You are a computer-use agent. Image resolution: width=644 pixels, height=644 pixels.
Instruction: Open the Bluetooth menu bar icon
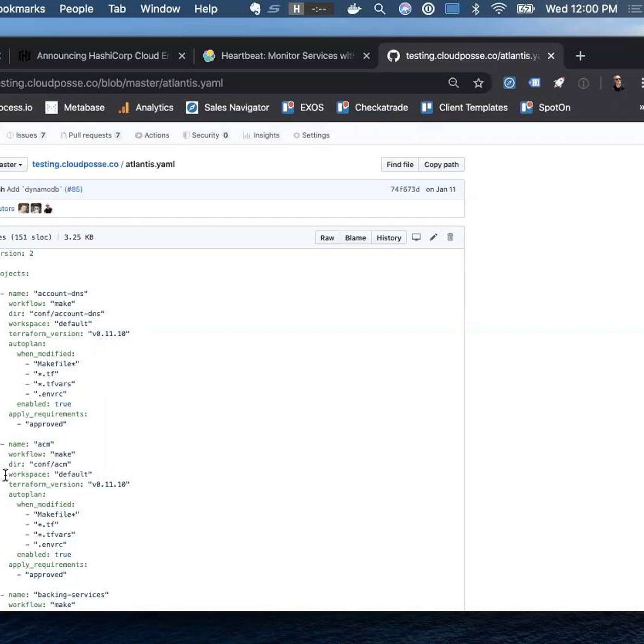coord(476,9)
